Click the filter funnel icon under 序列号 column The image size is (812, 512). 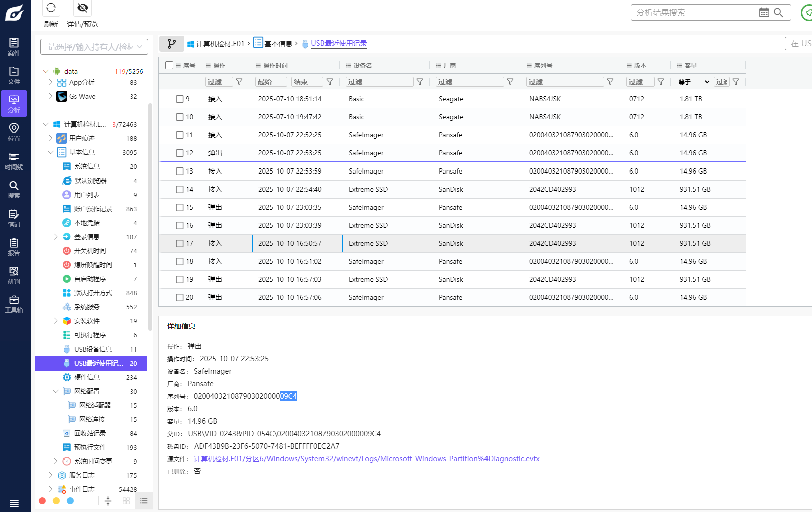pyautogui.click(x=610, y=82)
